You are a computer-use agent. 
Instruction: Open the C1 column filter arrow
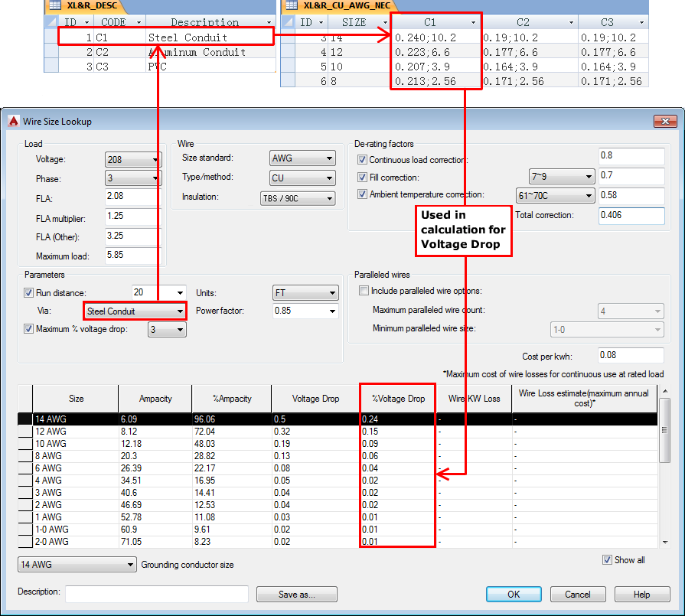473,22
